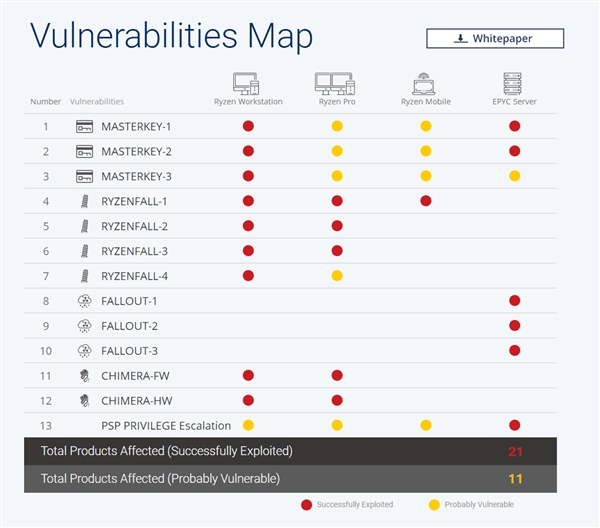Click the FALLOUT-1 radiation icon
The height and width of the screenshot is (528, 600).
(84, 301)
